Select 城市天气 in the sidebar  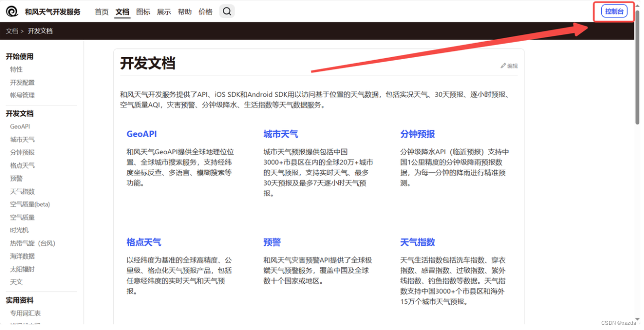click(x=23, y=139)
